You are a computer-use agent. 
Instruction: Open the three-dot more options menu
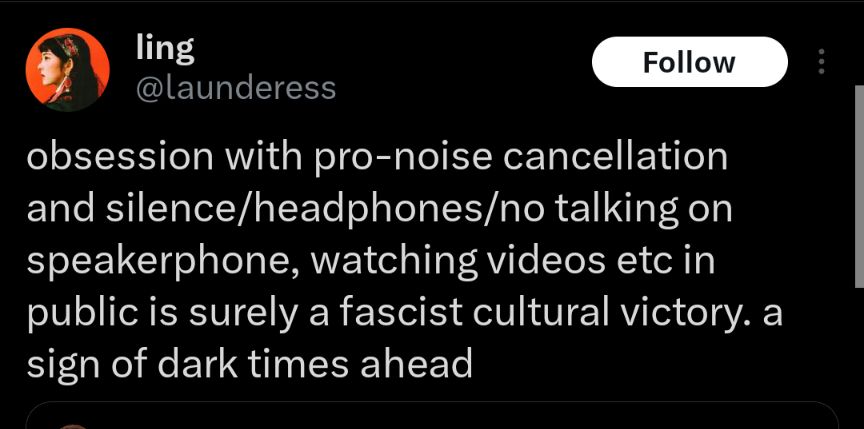coord(821,62)
